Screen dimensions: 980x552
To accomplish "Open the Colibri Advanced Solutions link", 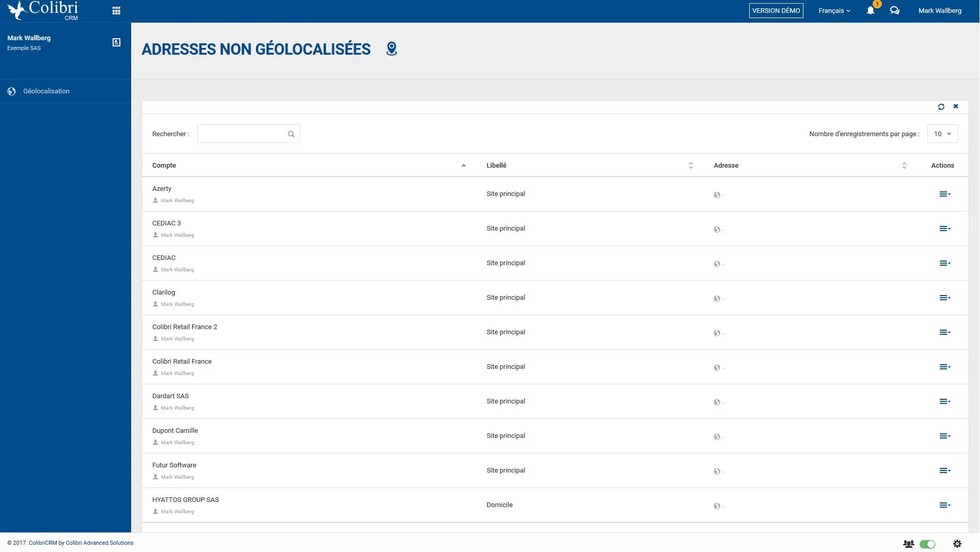I will 100,543.
